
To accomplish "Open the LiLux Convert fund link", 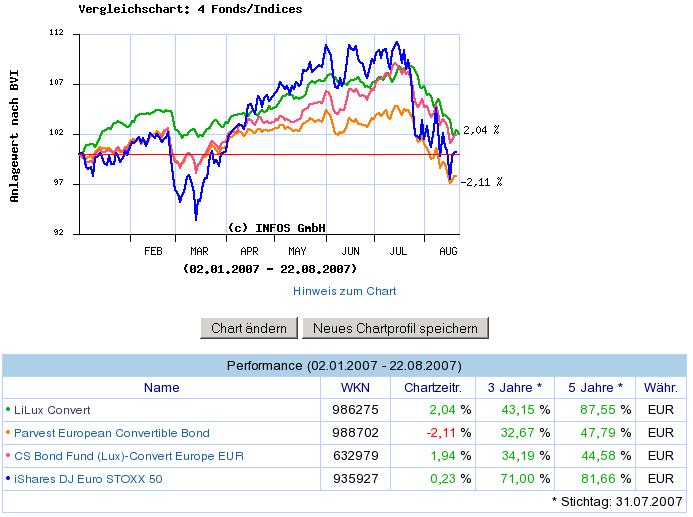I will point(52,410).
